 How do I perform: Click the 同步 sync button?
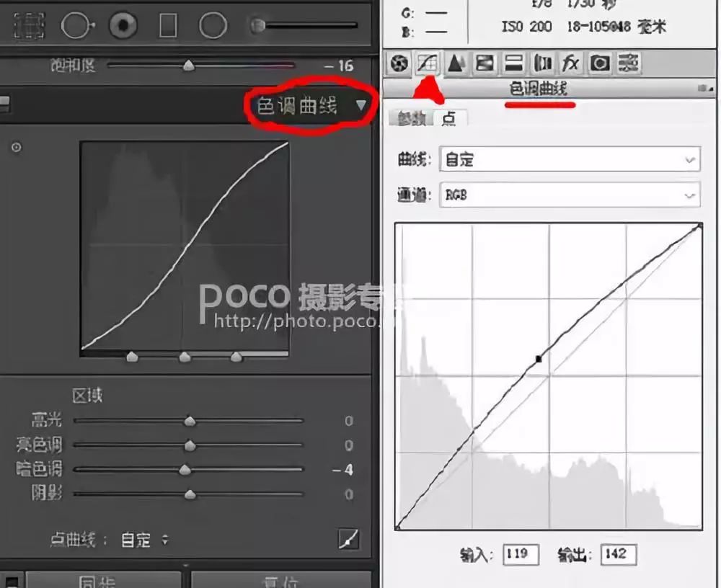[97, 581]
